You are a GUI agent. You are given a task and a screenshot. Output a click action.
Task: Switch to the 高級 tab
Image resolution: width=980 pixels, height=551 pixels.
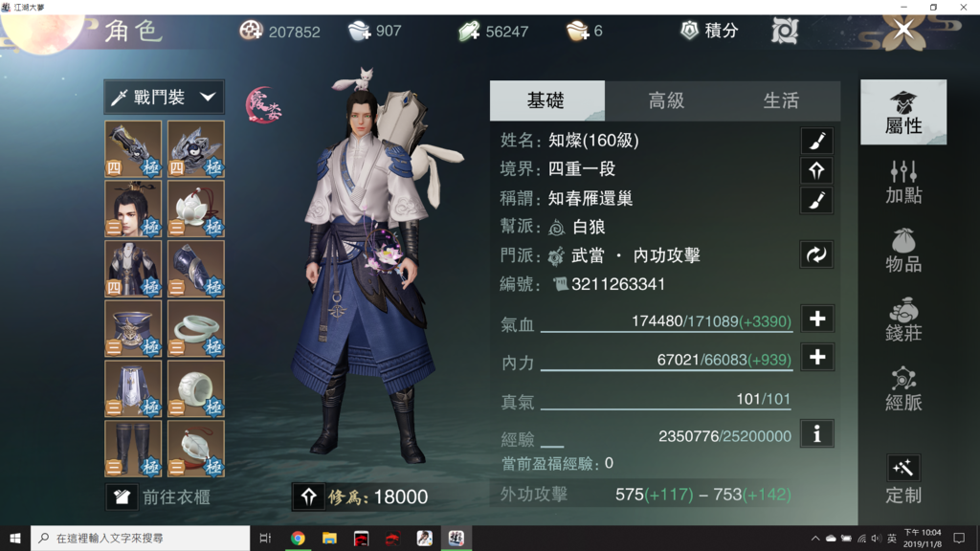pos(666,100)
